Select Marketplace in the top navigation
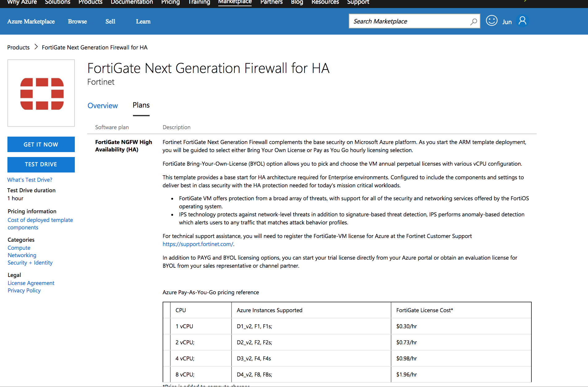The image size is (588, 387). coord(235,2)
